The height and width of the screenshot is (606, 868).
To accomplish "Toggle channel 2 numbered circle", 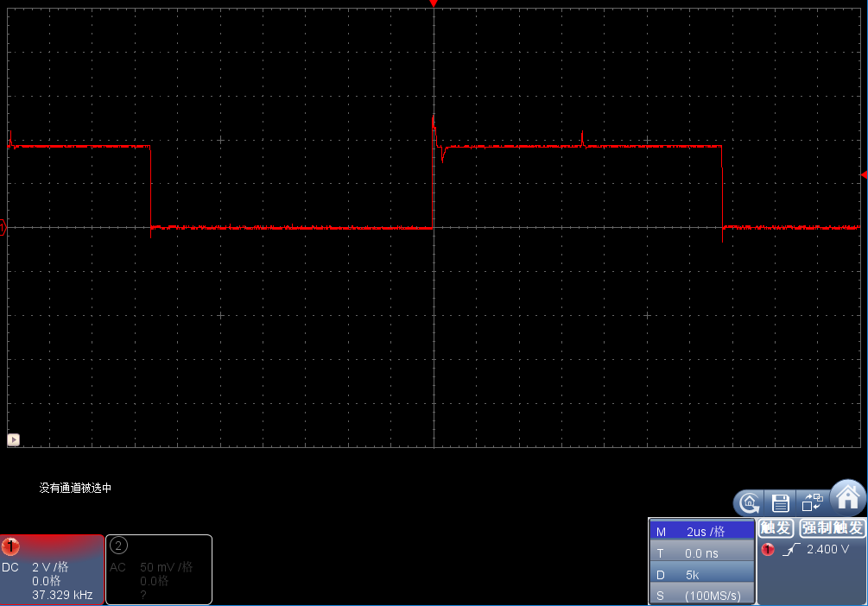I will point(118,546).
